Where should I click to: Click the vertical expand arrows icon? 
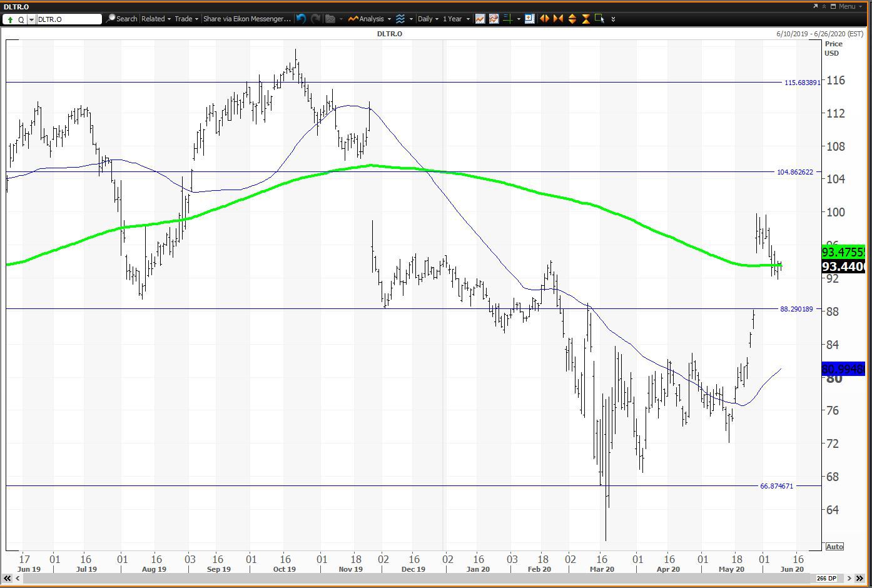click(572, 19)
